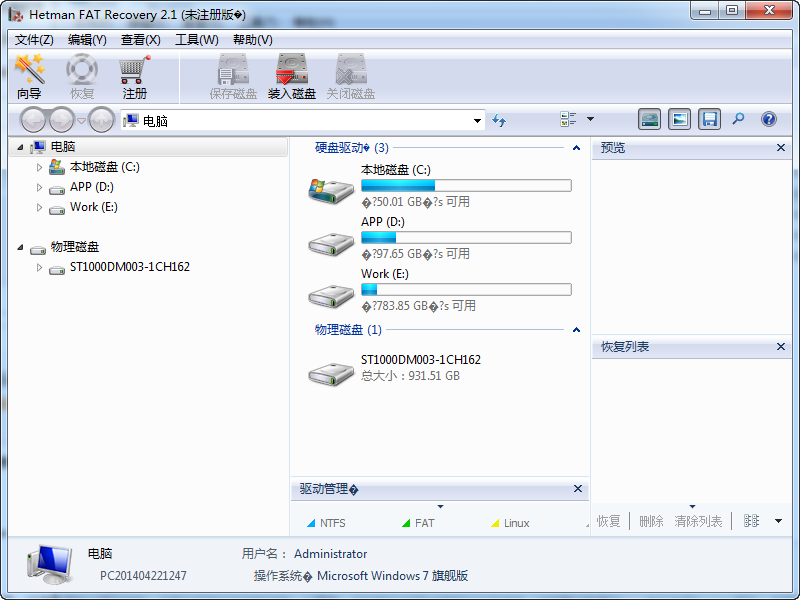Open the 电脑 address bar dropdown

(x=477, y=120)
